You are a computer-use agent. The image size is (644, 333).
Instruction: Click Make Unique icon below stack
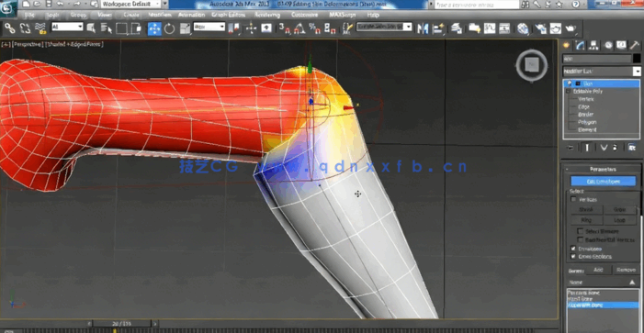604,148
